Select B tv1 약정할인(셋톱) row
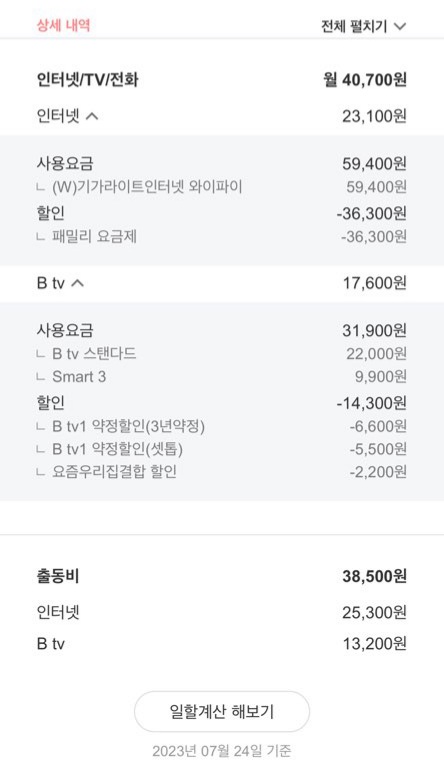Screen dimensions: 444x774 pyautogui.click(x=222, y=449)
